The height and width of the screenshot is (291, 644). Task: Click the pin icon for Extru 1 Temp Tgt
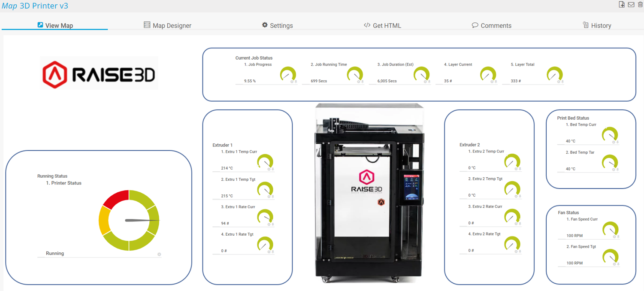pos(273,197)
